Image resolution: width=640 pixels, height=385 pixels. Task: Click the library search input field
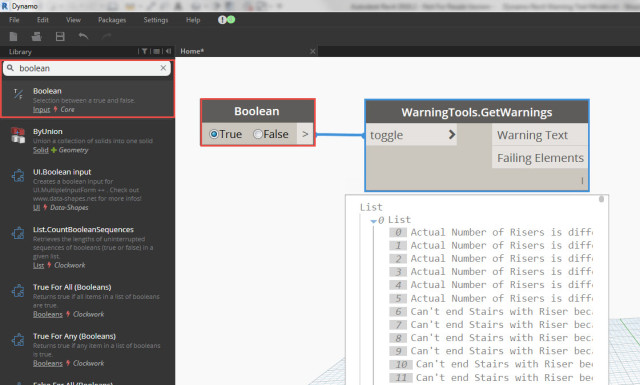point(87,68)
